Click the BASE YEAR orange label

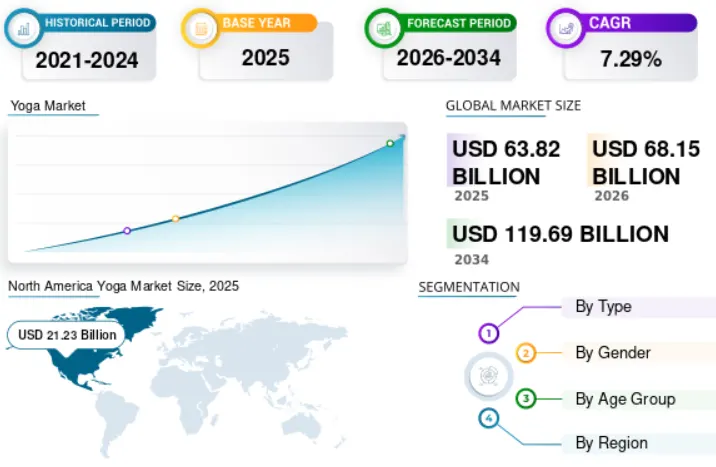point(257,23)
